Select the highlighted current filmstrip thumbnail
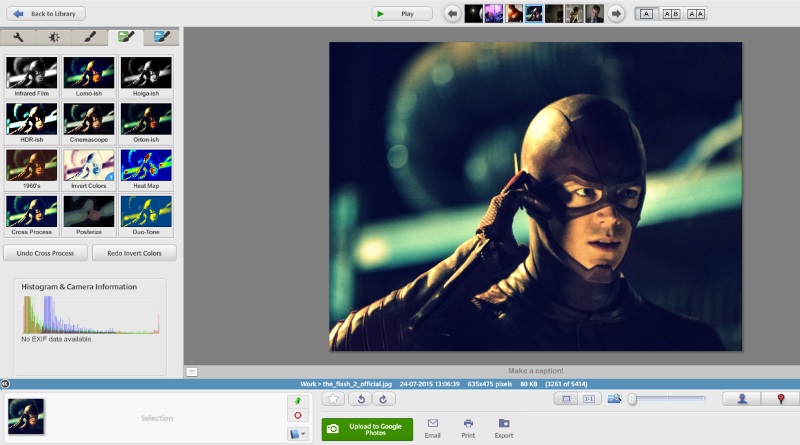 [534, 14]
